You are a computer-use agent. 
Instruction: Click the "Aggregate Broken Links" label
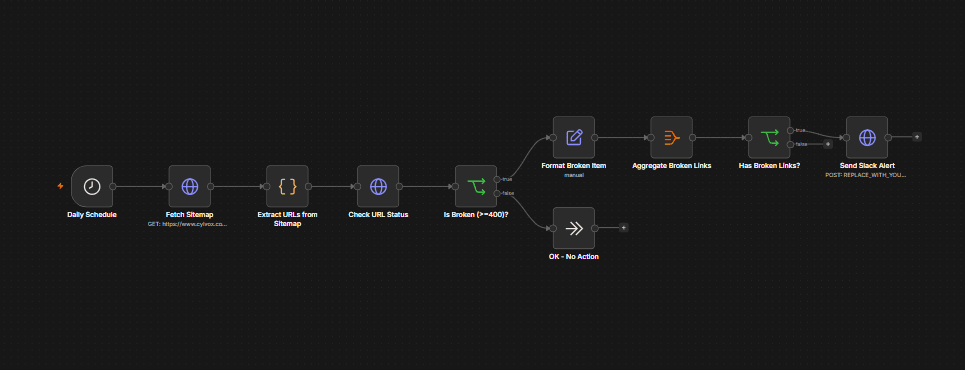pos(671,166)
